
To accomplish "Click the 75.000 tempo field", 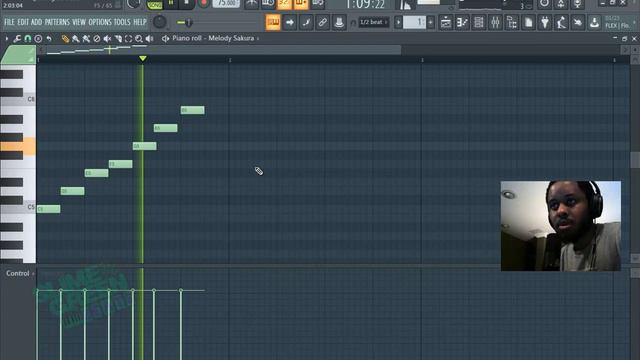I will click(226, 4).
